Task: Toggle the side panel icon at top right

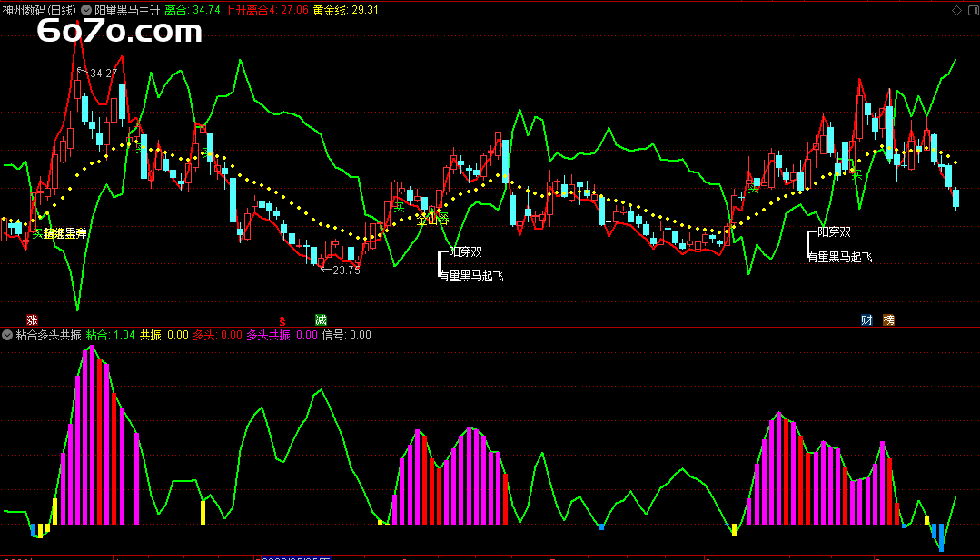Action: click(975, 10)
